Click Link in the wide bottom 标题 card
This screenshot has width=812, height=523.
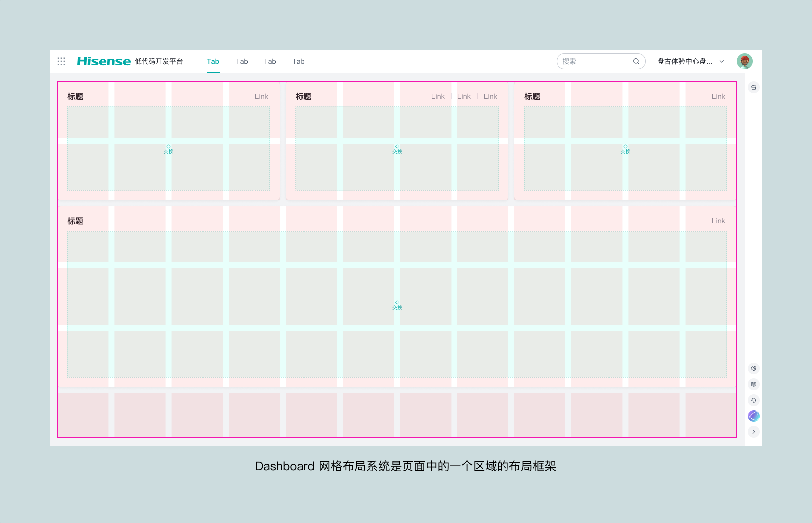(x=718, y=221)
